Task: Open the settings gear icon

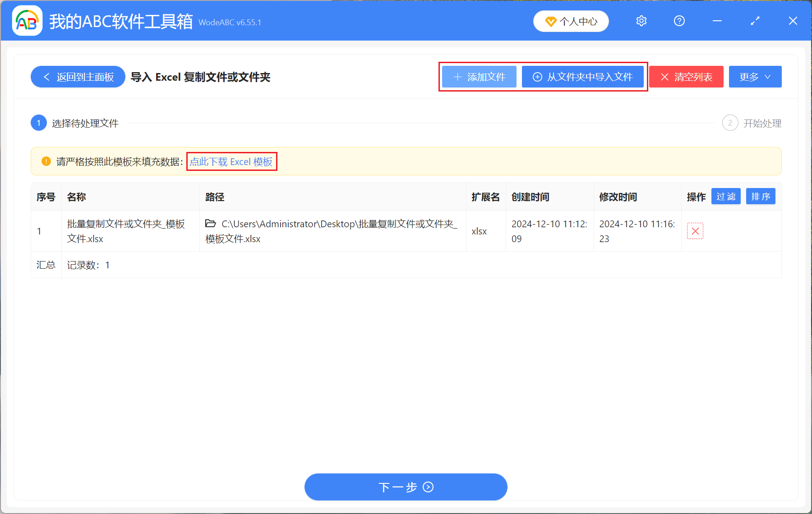Action: click(x=641, y=21)
